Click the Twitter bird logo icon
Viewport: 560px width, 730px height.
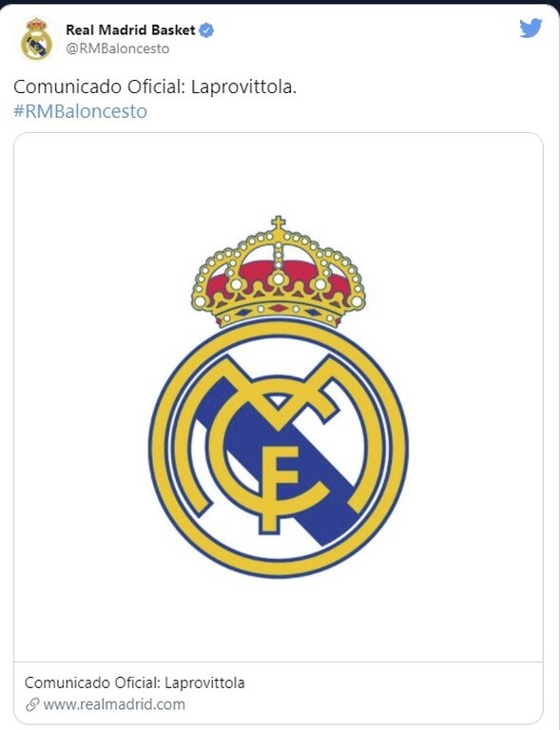click(x=531, y=29)
